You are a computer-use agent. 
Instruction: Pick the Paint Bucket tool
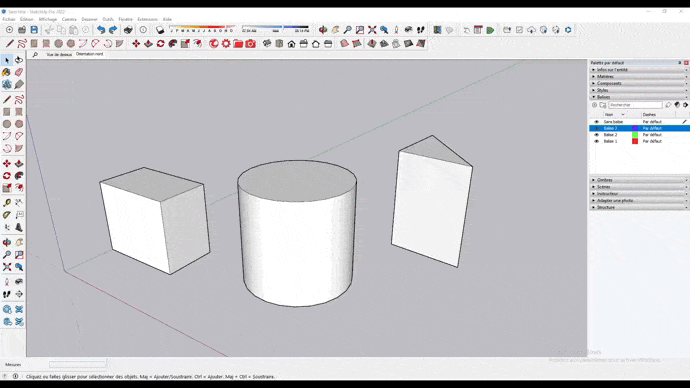coord(7,72)
